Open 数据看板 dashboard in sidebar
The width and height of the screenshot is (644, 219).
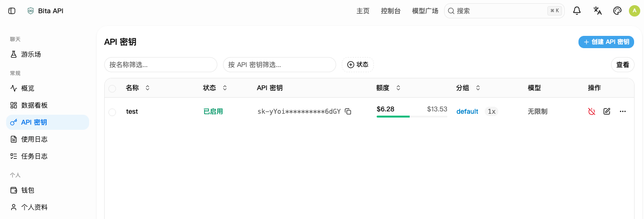point(48,105)
